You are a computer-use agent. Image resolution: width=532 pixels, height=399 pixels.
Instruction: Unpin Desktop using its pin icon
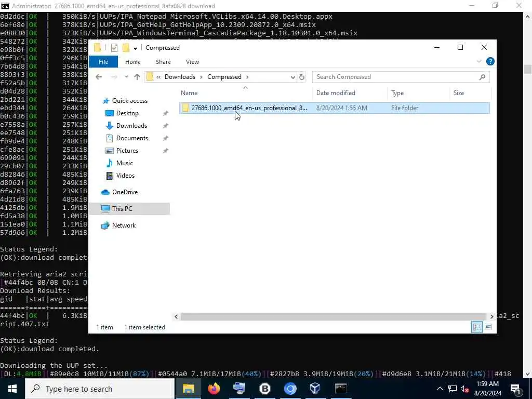pos(166,113)
